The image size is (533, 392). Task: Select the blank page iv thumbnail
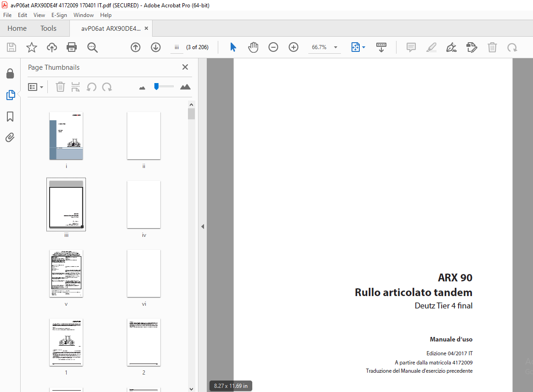click(x=144, y=205)
